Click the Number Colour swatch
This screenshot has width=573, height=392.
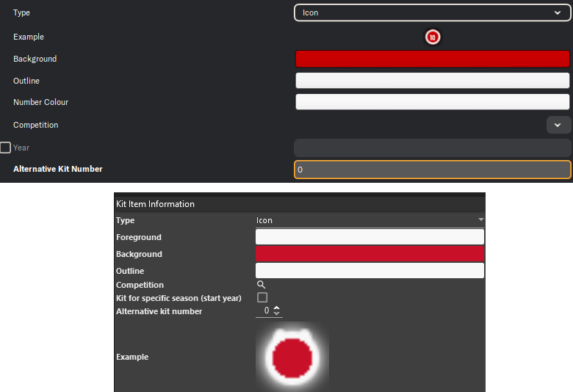pyautogui.click(x=432, y=102)
